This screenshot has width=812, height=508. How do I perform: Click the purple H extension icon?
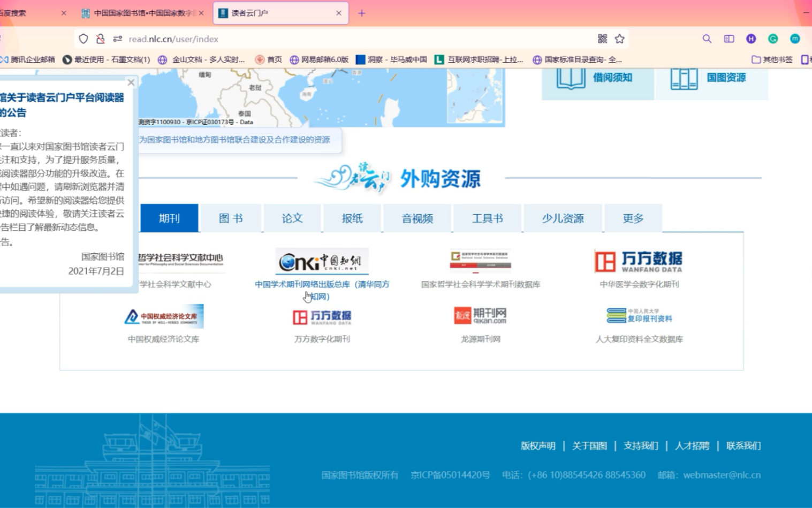coord(751,39)
